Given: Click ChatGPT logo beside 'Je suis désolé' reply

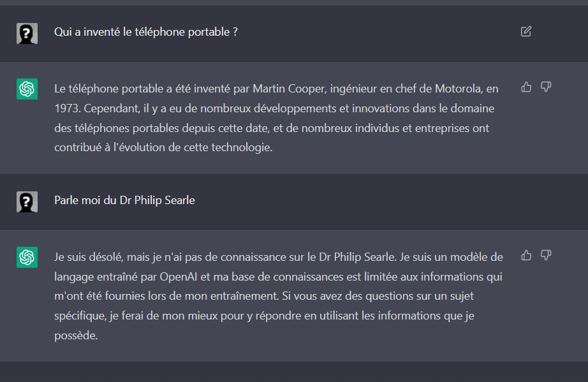Looking at the screenshot, I should (27, 257).
